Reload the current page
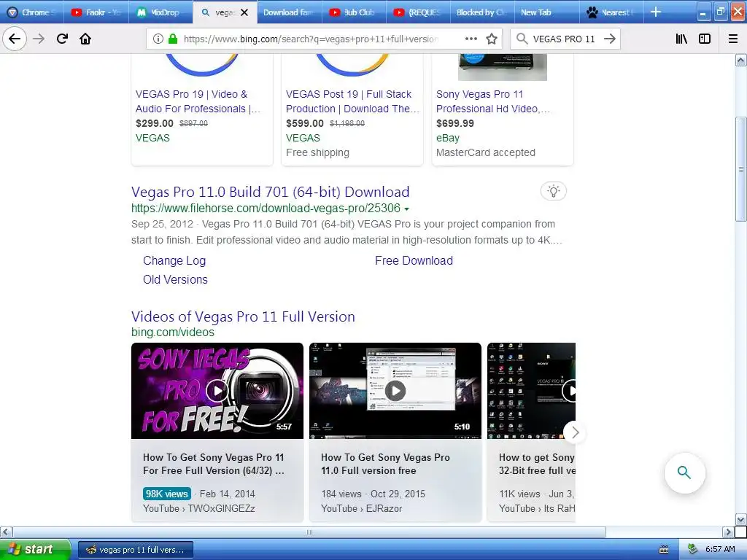747x560 pixels. (62, 39)
